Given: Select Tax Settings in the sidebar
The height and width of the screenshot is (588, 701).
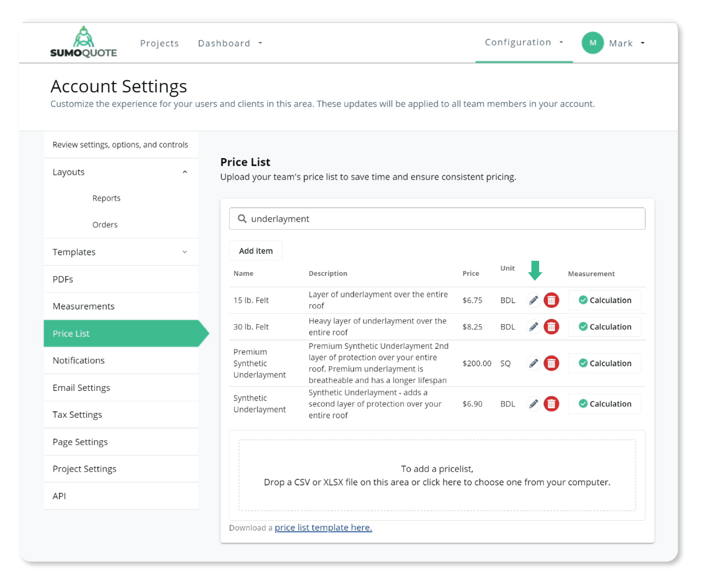Looking at the screenshot, I should [x=77, y=415].
